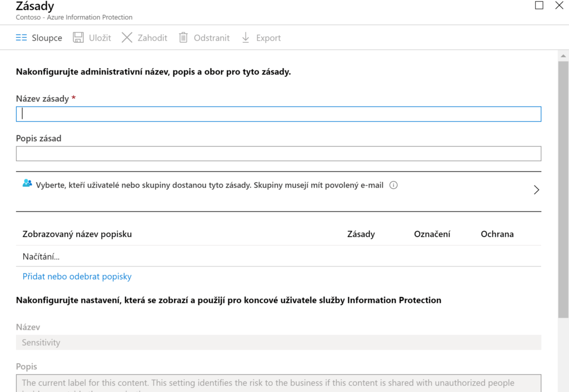Click the Sensitivity name field
Image resolution: width=569 pixels, height=392 pixels.
(278, 343)
